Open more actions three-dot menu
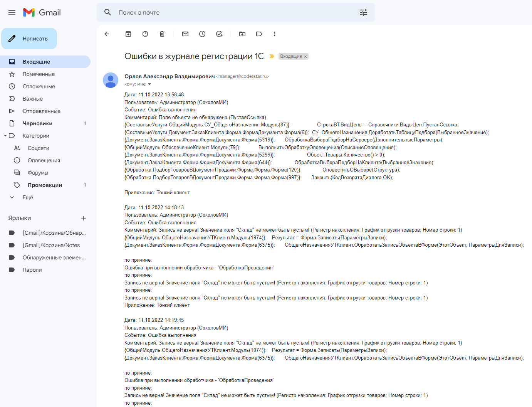This screenshot has width=532, height=407. pyautogui.click(x=275, y=34)
